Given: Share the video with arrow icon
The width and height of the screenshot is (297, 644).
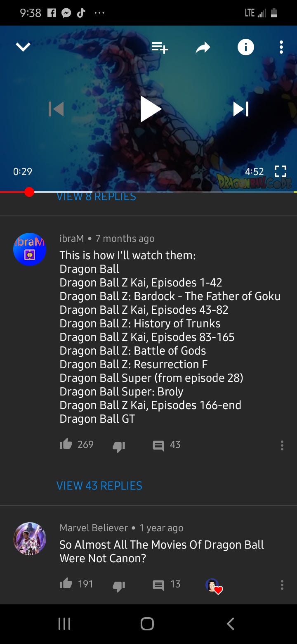Looking at the screenshot, I should pyautogui.click(x=203, y=48).
